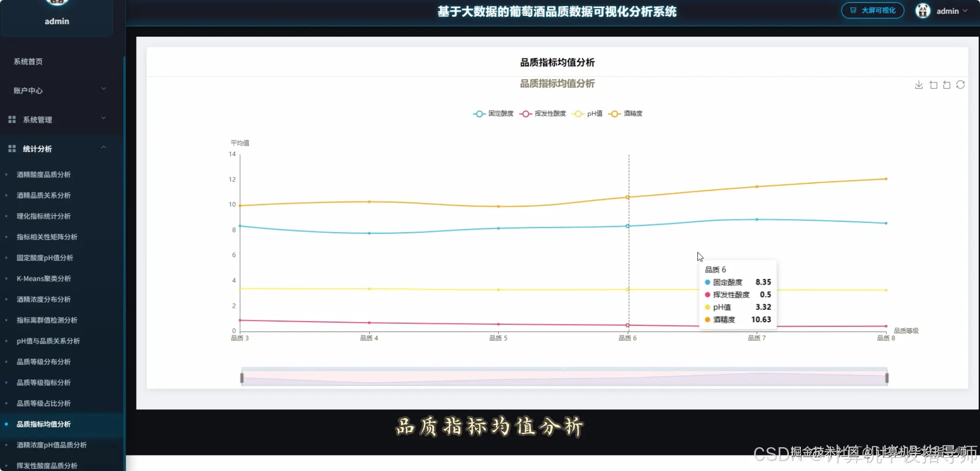Click the 系统管理 grid icon
The width and height of the screenshot is (980, 471).
tap(12, 120)
